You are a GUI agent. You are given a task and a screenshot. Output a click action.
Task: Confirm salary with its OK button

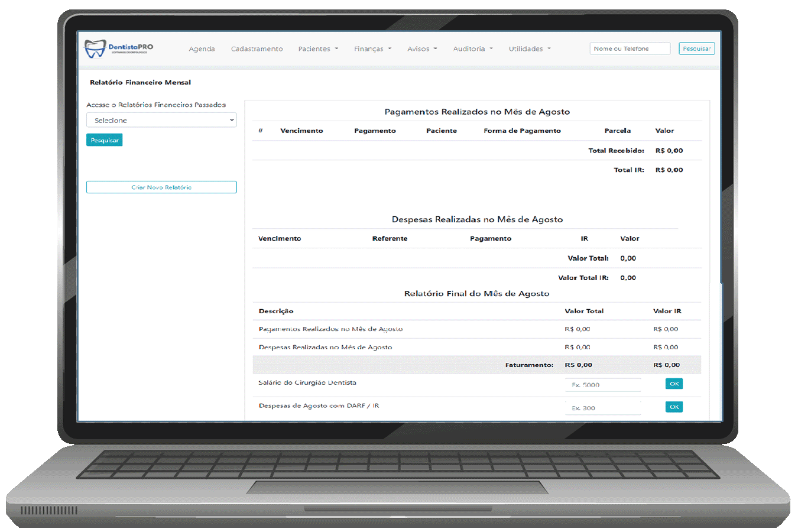pyautogui.click(x=674, y=384)
